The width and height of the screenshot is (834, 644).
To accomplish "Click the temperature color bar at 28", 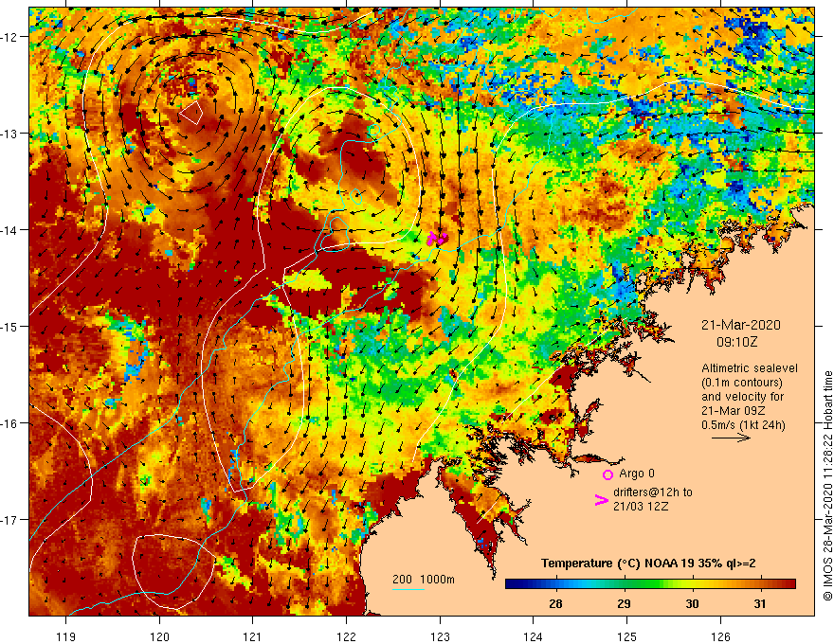I will pyautogui.click(x=555, y=584).
